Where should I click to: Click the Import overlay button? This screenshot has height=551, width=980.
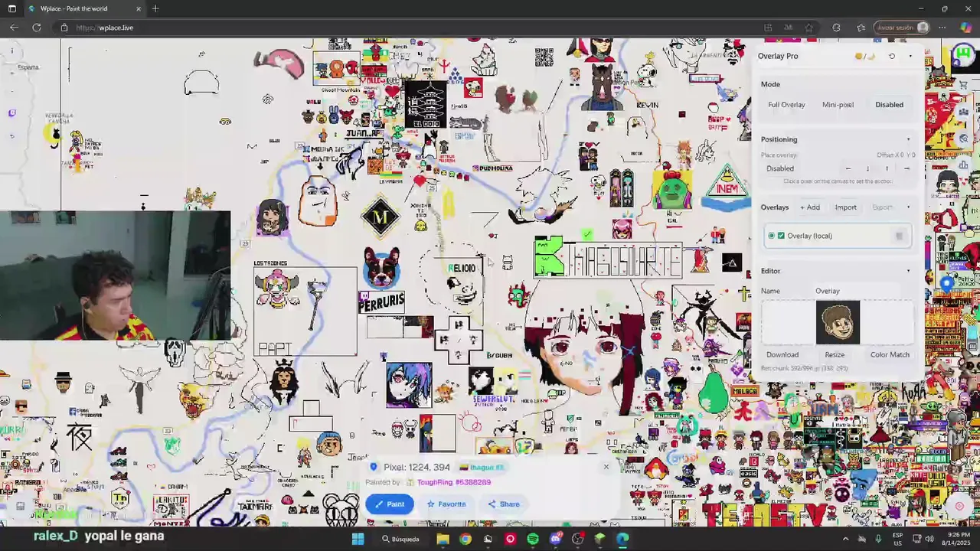pos(845,207)
